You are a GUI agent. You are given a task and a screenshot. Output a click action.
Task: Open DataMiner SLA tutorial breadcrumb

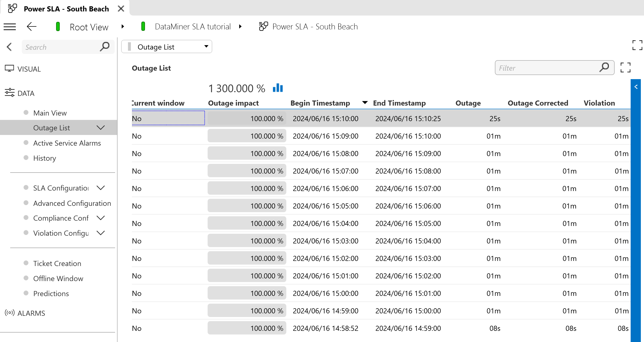[193, 26]
